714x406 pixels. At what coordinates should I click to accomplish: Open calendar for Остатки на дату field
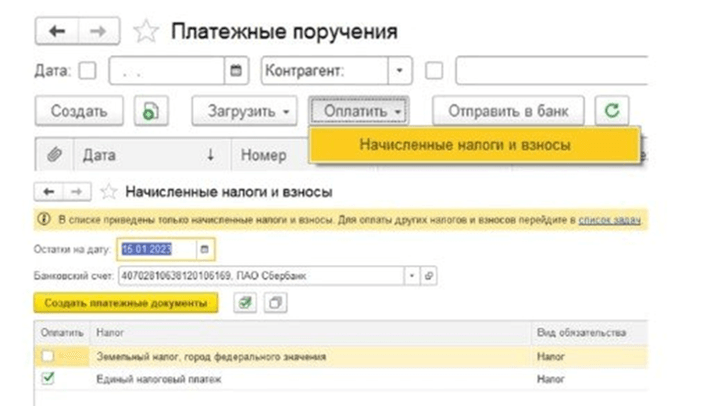205,248
